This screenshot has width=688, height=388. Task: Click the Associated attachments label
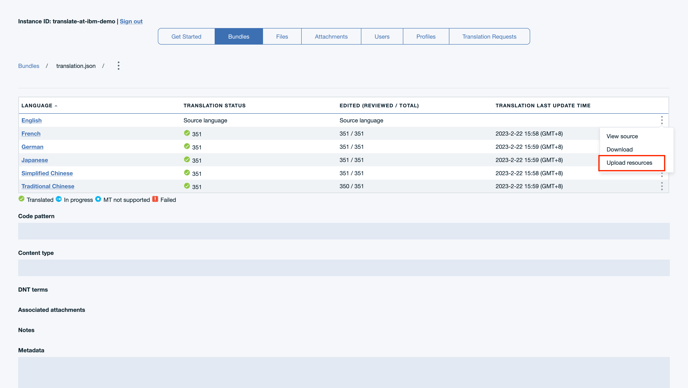click(51, 310)
